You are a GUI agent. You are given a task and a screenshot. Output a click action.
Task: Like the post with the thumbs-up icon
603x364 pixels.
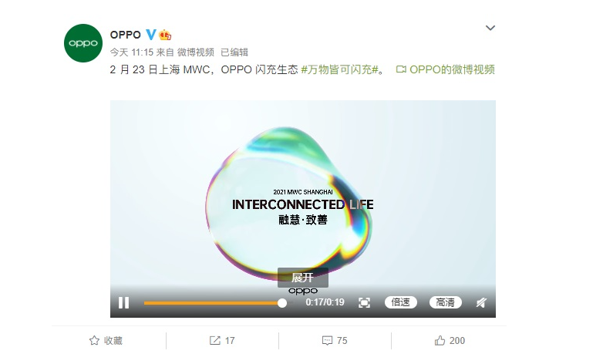coord(440,341)
